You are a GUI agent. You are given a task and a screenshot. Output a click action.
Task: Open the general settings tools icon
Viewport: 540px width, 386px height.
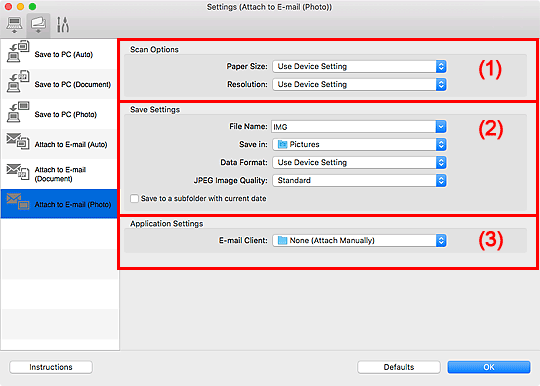tap(63, 25)
